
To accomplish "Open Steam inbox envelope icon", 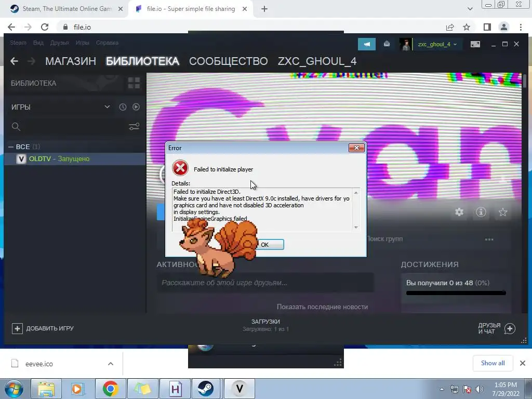I will click(x=387, y=44).
